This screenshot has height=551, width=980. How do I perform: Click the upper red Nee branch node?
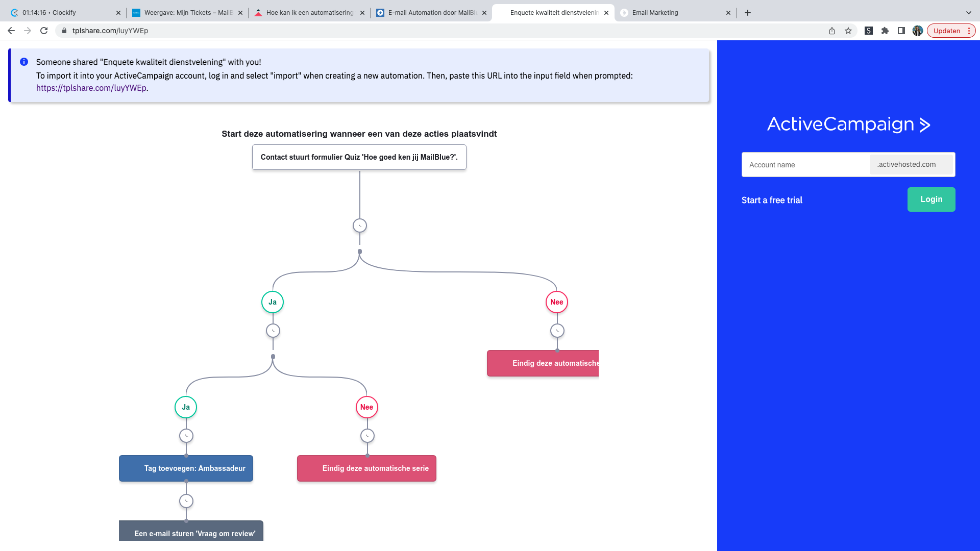(557, 302)
